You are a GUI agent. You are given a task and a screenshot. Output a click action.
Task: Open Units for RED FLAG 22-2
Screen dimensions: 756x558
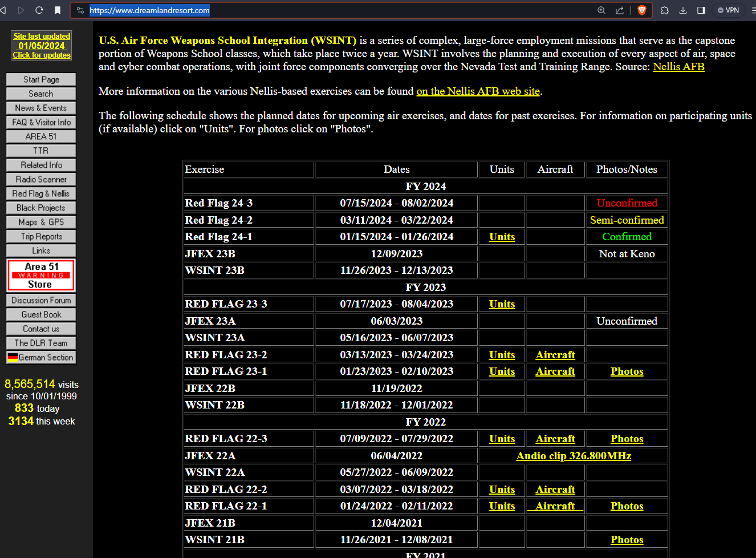click(502, 490)
